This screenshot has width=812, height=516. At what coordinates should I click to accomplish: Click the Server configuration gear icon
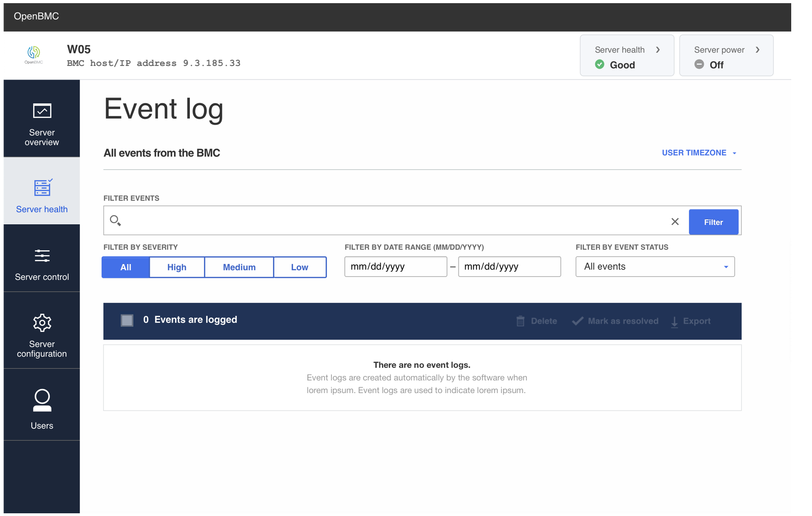pos(42,323)
